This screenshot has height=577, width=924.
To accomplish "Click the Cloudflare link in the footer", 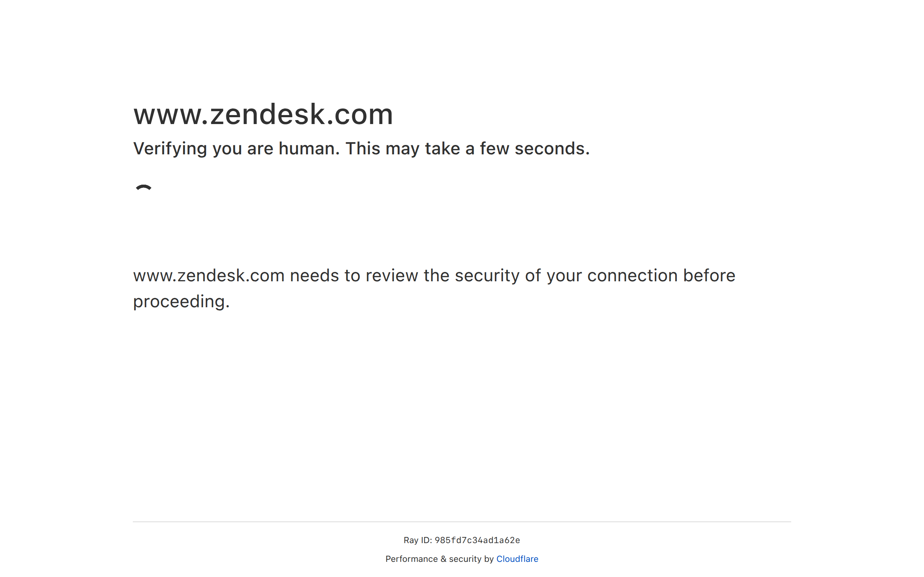I will 517,559.
